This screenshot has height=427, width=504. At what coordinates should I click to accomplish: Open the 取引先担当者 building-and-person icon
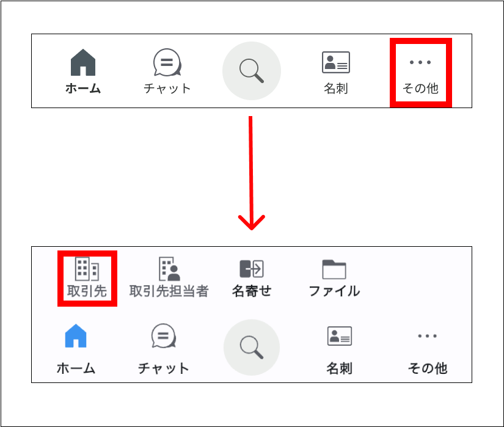pyautogui.click(x=169, y=269)
